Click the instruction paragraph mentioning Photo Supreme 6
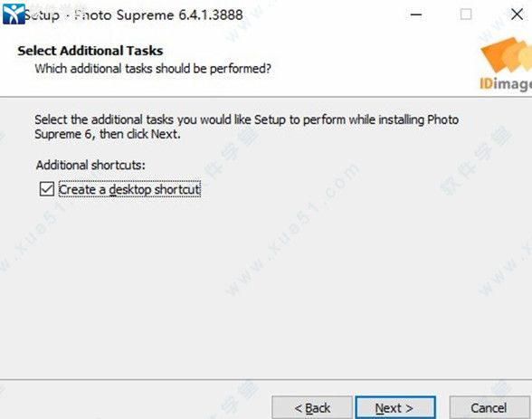Screen dimensions: 532x419 247,127
